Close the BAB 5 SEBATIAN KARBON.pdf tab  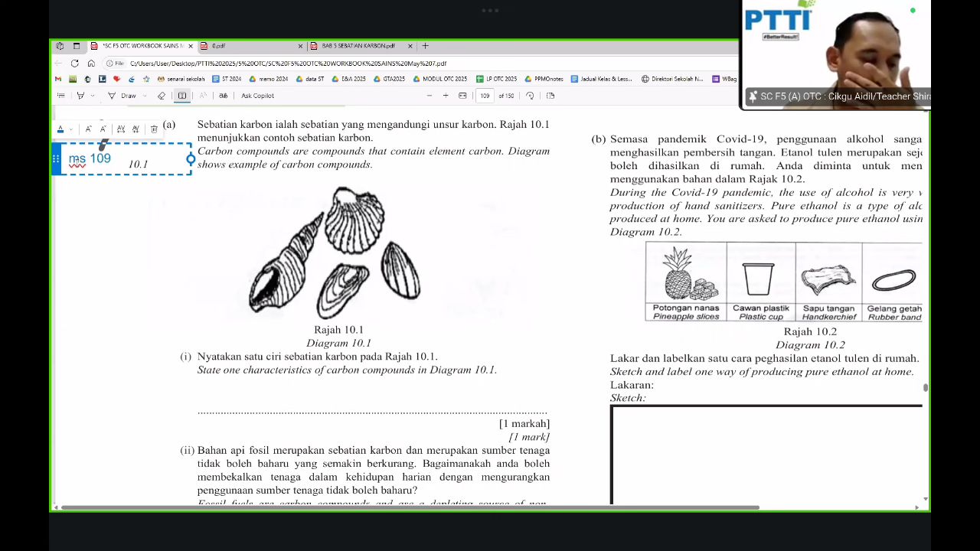pos(410,46)
